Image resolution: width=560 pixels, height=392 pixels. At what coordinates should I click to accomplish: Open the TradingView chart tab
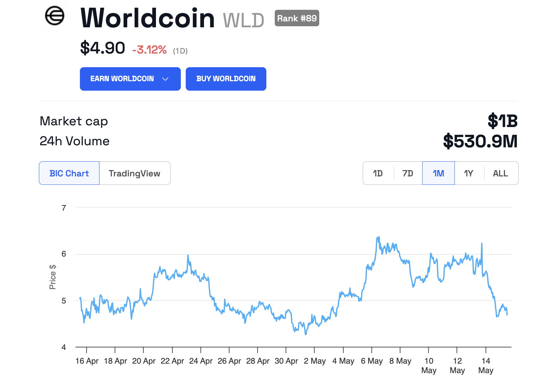tap(135, 173)
